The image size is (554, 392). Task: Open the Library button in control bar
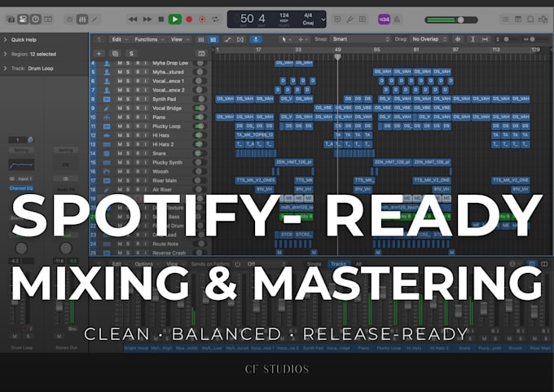(x=11, y=19)
